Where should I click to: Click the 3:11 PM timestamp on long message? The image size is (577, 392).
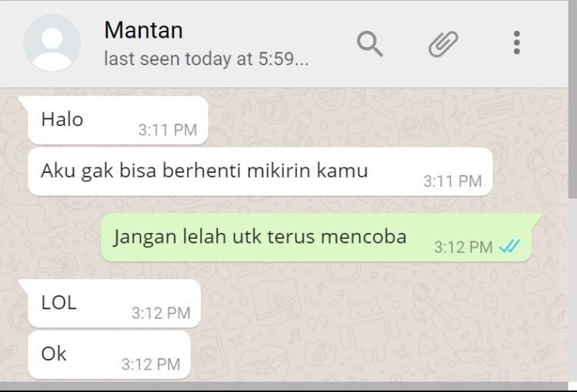(x=452, y=181)
